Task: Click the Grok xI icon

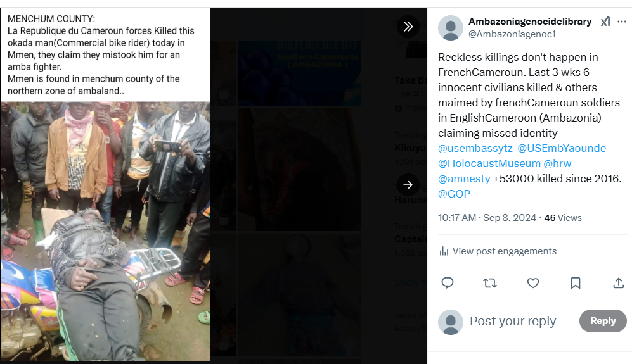Action: pyautogui.click(x=605, y=22)
